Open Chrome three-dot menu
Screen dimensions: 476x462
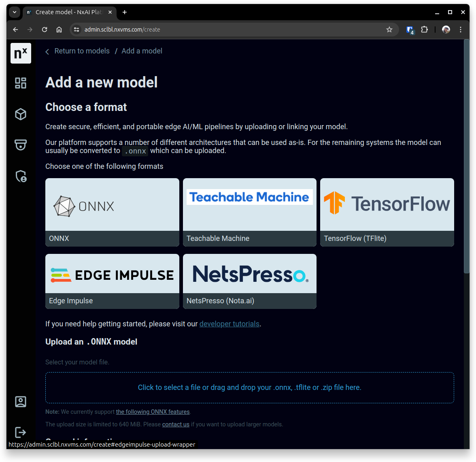point(461,30)
